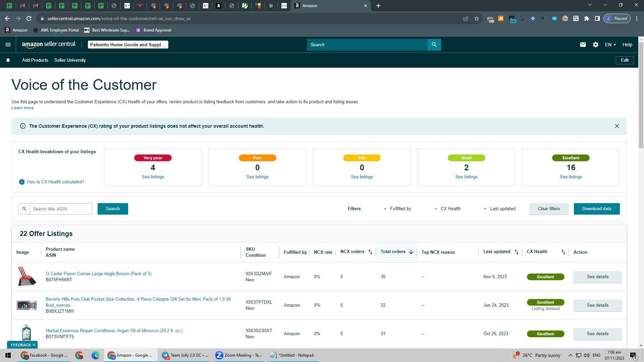Click the Seller Central top search box
Viewport: 644px width, 362px height.
367,45
